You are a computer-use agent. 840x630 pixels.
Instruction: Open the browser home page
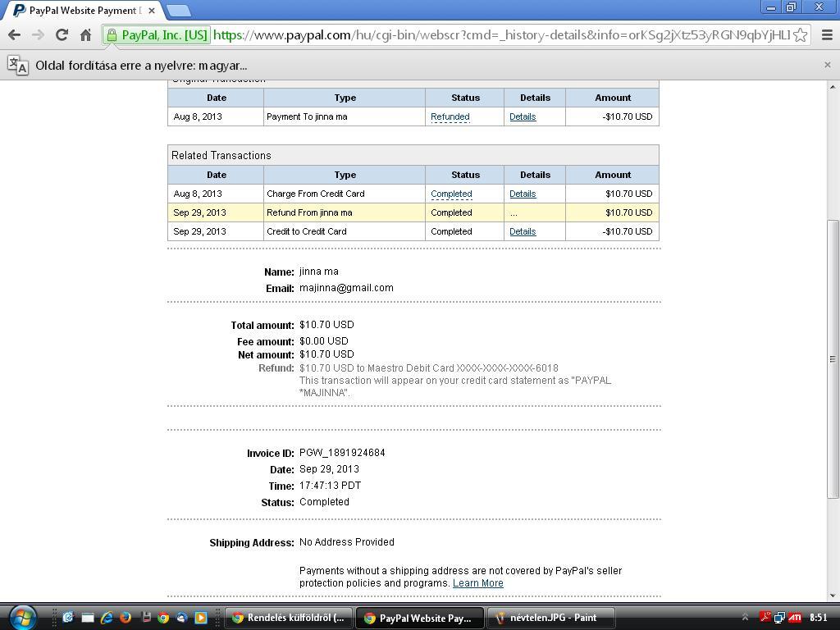85,35
